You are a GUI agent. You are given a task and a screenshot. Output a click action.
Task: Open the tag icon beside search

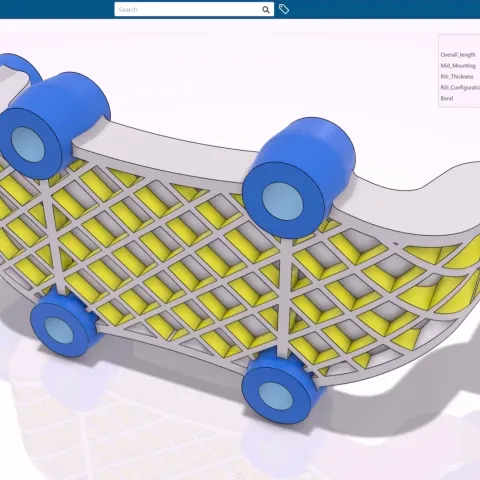pos(284,9)
